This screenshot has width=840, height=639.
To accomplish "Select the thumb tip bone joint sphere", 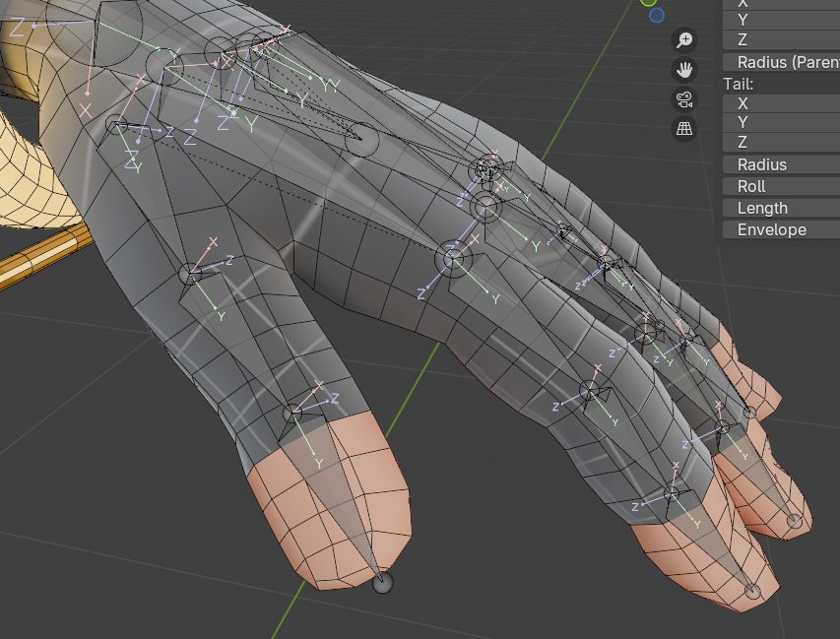I will click(384, 584).
